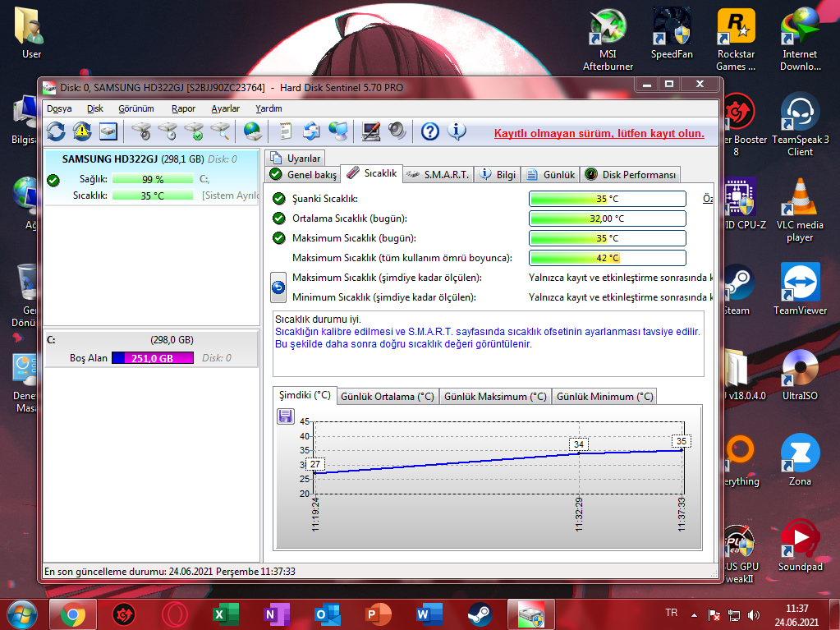
Task: Click the notepad report toolbar icon
Action: [286, 131]
